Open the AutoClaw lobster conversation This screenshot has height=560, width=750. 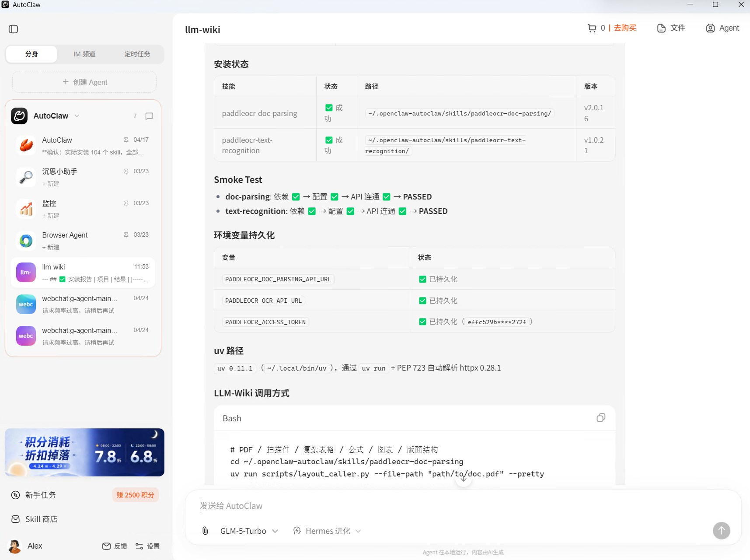coord(83,146)
